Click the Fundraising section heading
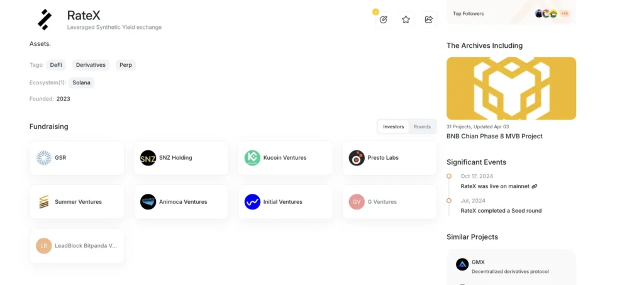This screenshot has width=644, height=285. pyautogui.click(x=49, y=126)
